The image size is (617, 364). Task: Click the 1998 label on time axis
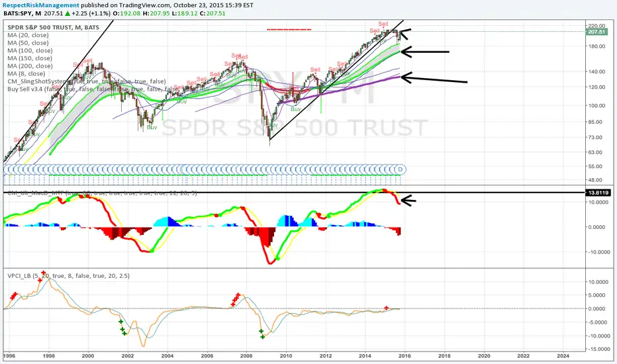coord(48,356)
